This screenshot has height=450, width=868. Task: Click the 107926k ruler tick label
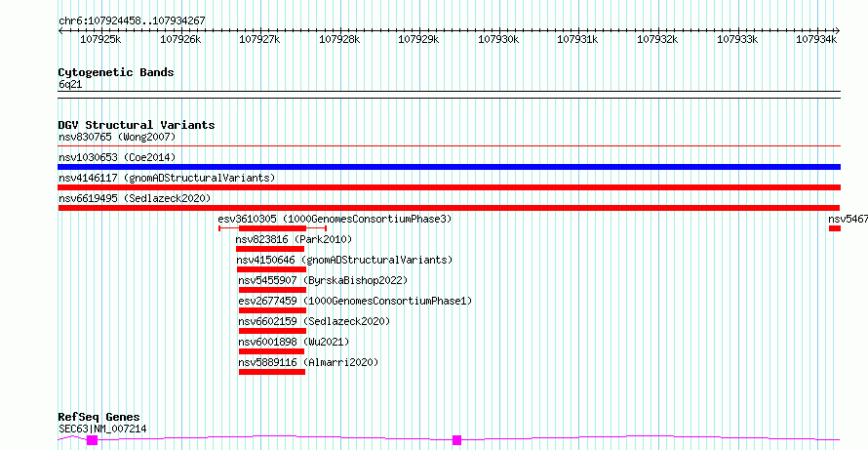click(x=180, y=39)
